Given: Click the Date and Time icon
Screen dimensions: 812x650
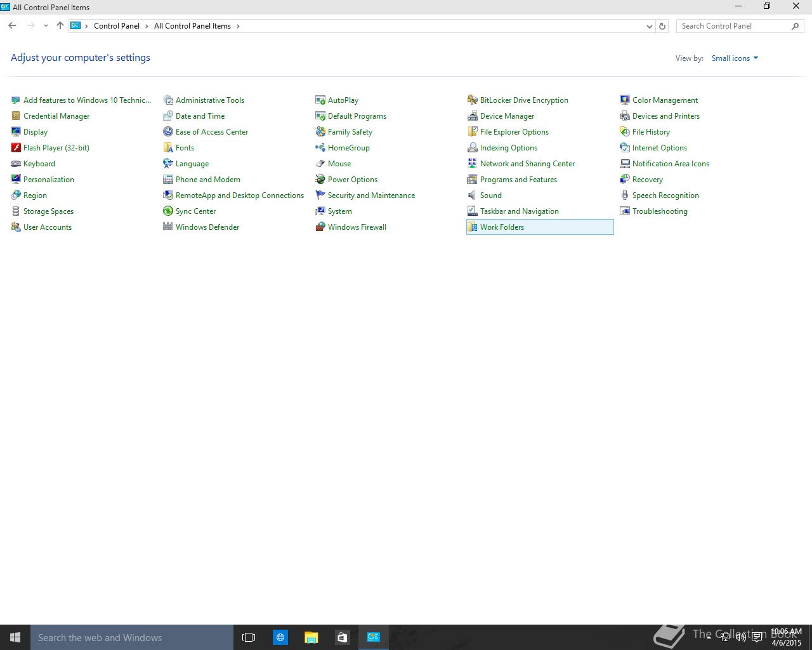Looking at the screenshot, I should click(x=168, y=116).
